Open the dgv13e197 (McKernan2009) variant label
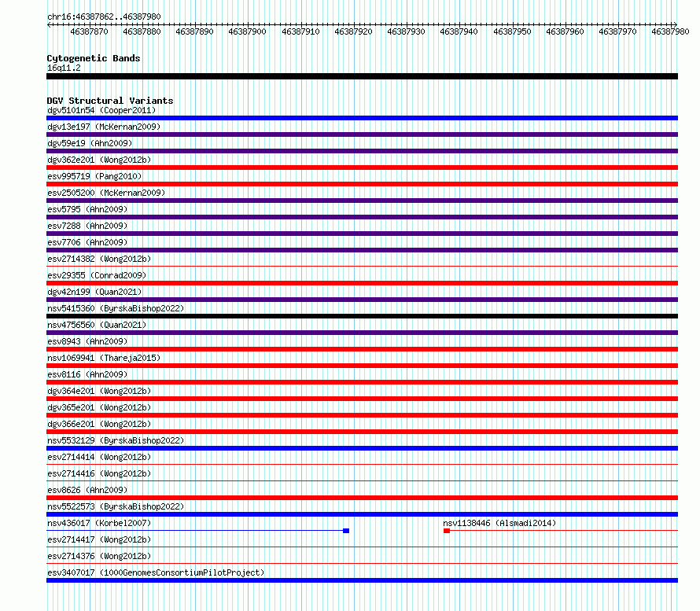The image size is (700, 611). click(104, 127)
